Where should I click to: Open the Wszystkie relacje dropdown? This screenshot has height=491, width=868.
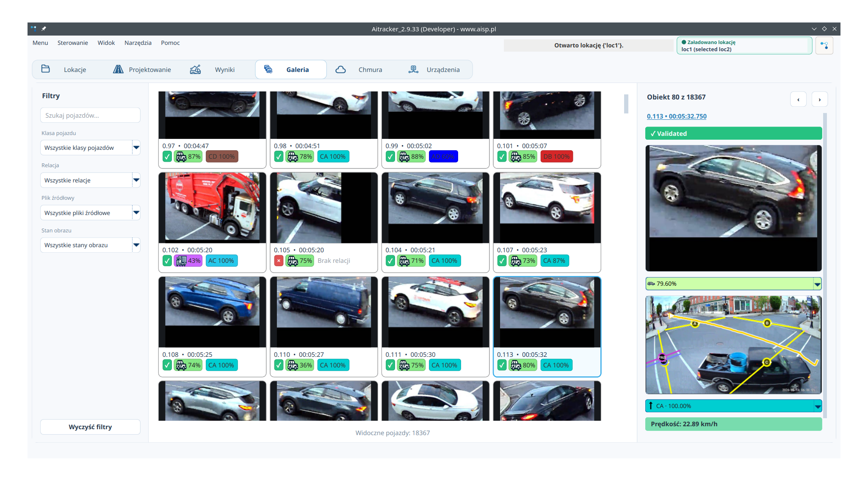coord(90,180)
